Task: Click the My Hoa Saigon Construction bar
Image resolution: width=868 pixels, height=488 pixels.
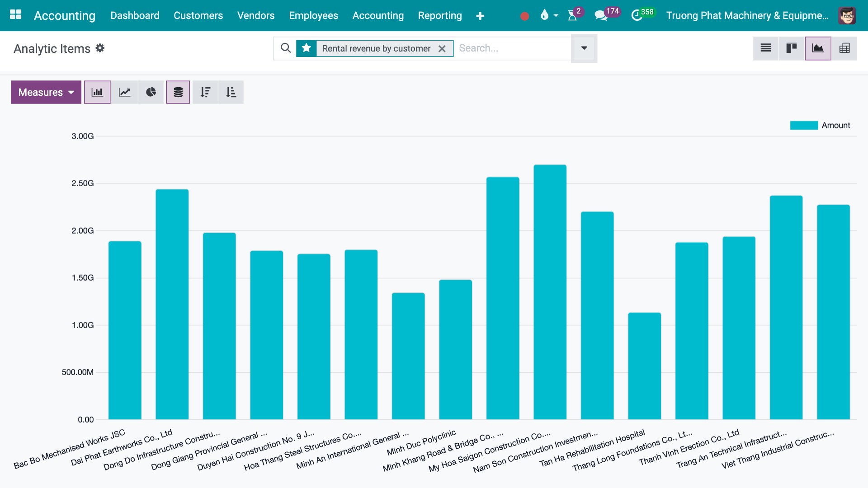Action: click(550, 292)
